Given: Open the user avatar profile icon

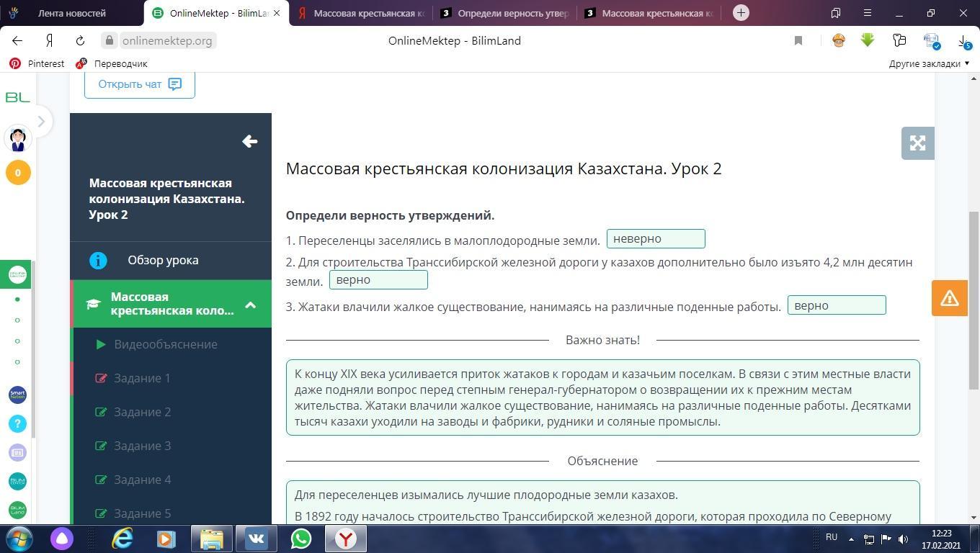Looking at the screenshot, I should [x=18, y=138].
